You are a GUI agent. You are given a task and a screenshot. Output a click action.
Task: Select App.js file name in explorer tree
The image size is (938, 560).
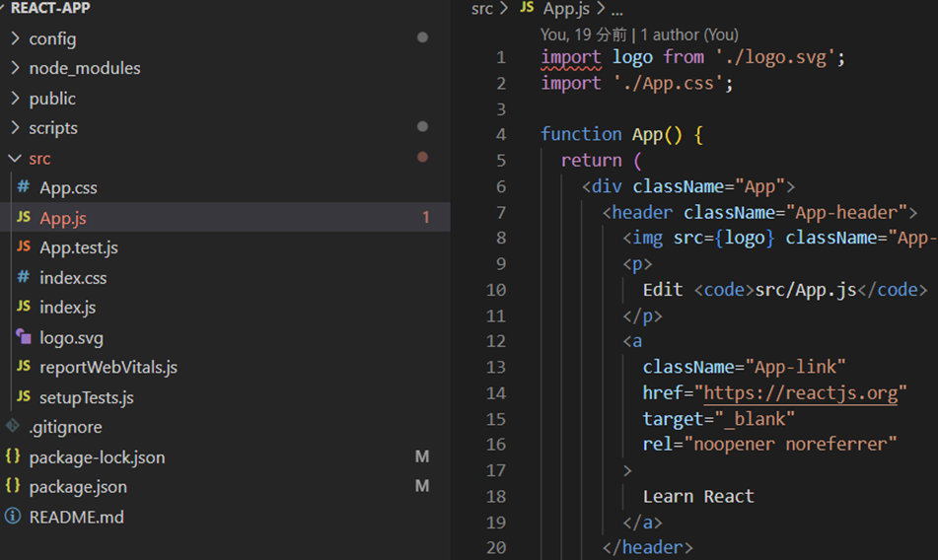(x=63, y=218)
